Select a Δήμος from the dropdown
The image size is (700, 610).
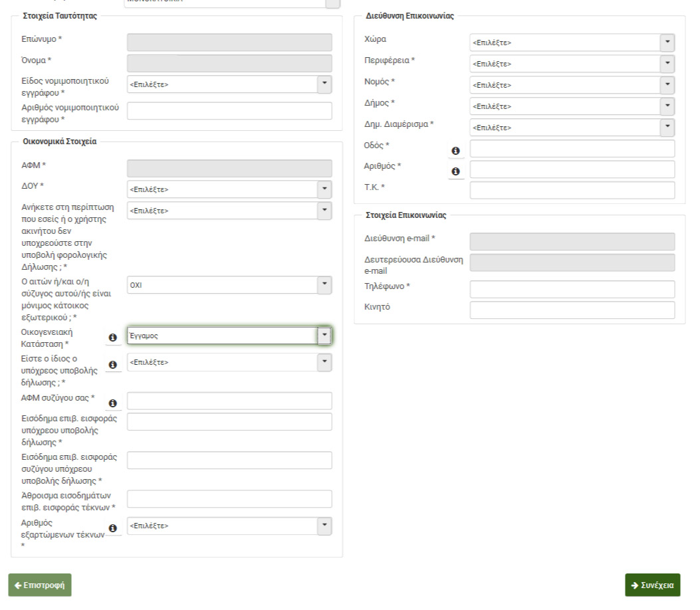(x=572, y=106)
